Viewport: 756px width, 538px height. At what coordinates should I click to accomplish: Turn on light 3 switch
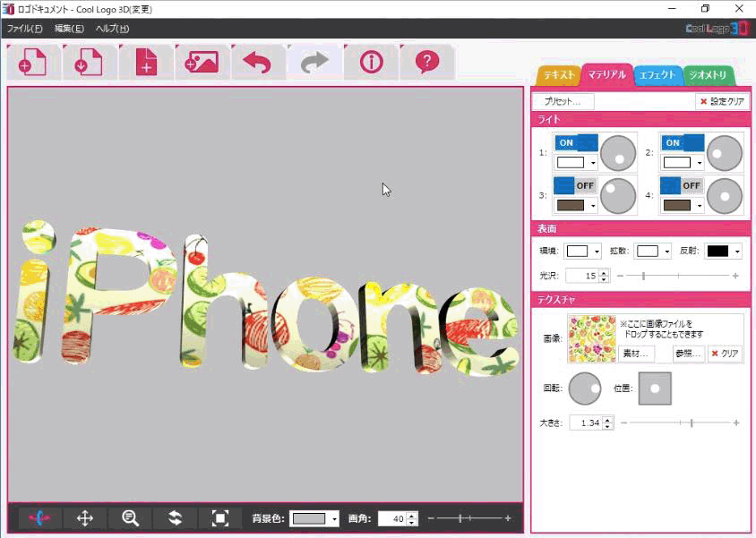[x=574, y=185]
